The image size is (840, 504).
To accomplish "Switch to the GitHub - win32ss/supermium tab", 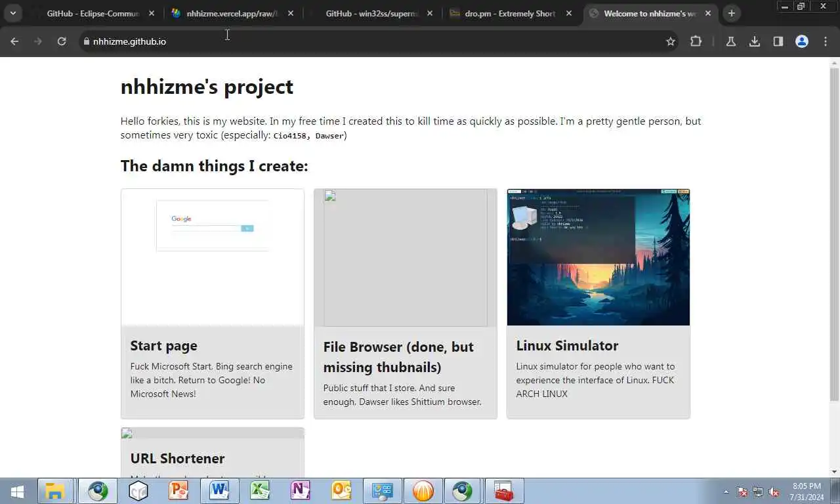I will click(x=371, y=13).
